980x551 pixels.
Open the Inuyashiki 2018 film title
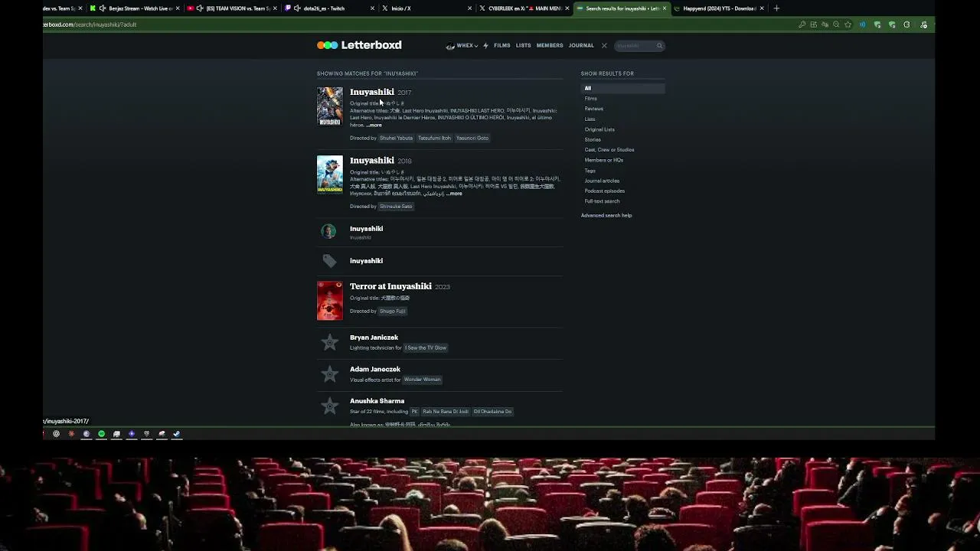[x=372, y=161]
